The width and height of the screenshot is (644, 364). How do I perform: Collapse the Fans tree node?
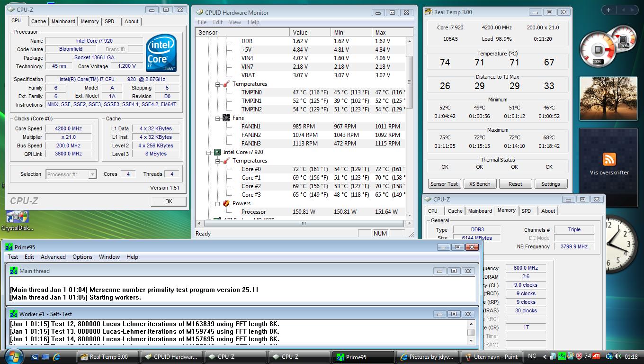click(x=218, y=118)
